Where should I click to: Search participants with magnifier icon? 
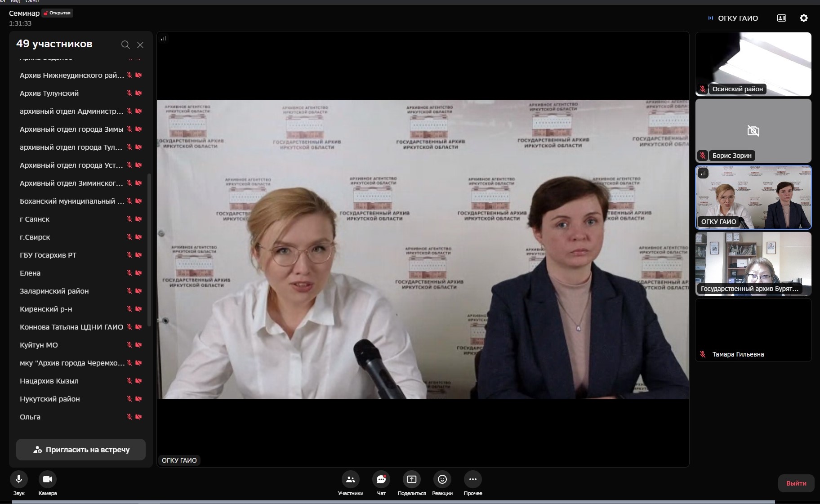tap(125, 45)
